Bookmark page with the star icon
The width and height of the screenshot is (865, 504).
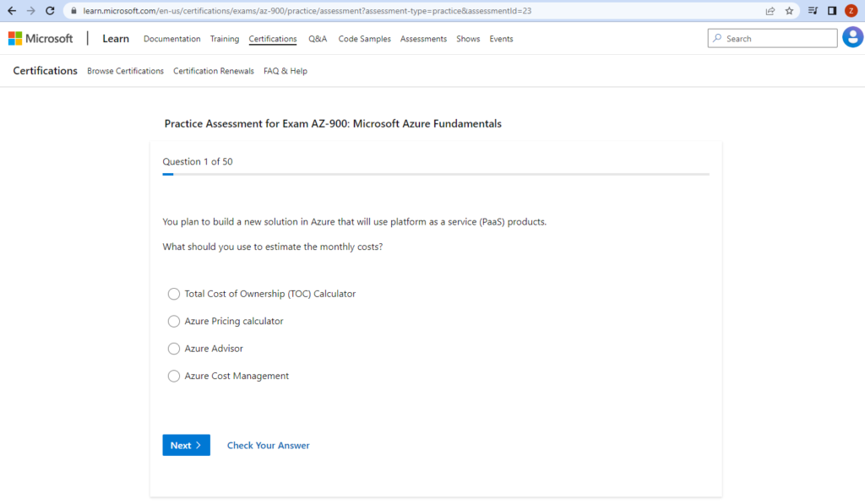pos(790,10)
